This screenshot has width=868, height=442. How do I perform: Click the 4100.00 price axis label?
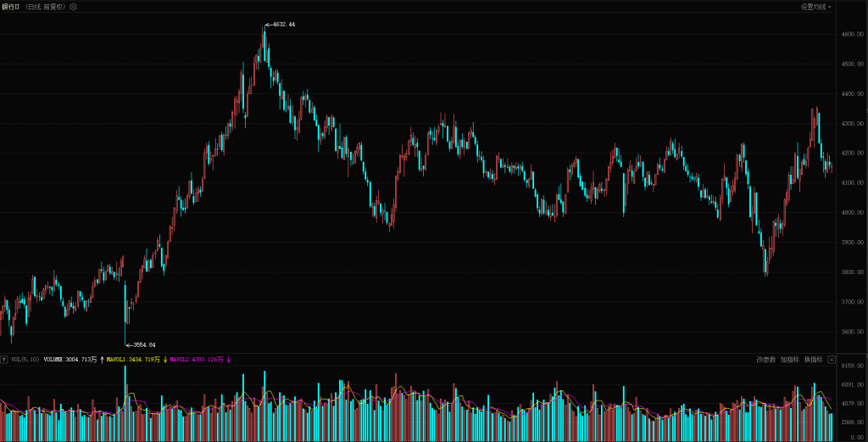tap(853, 183)
